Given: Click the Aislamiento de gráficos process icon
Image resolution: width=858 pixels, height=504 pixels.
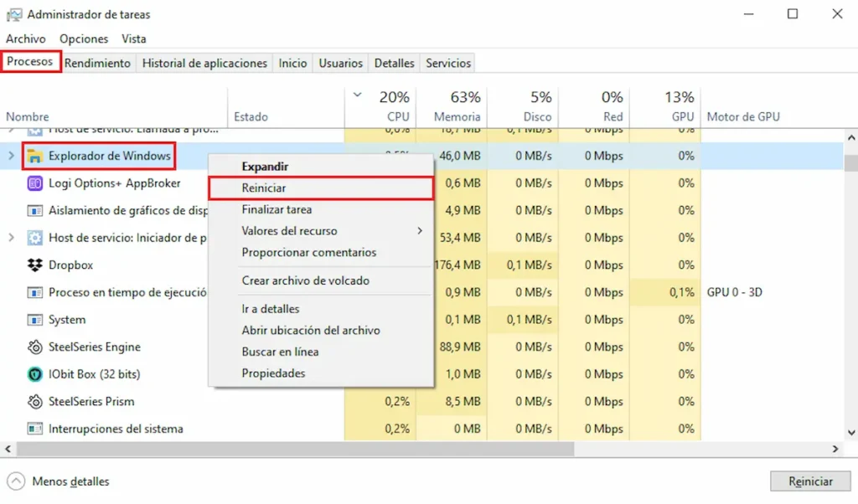Looking at the screenshot, I should (35, 210).
